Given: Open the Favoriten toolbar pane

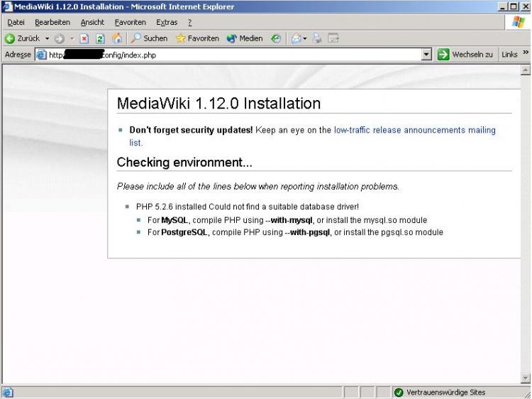Looking at the screenshot, I should pos(197,38).
